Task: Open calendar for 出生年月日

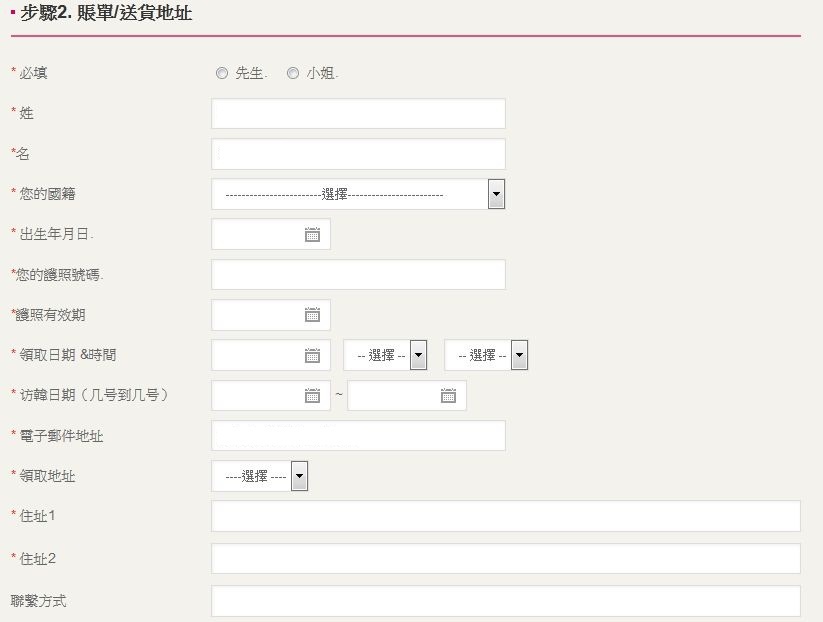Action: pos(312,235)
